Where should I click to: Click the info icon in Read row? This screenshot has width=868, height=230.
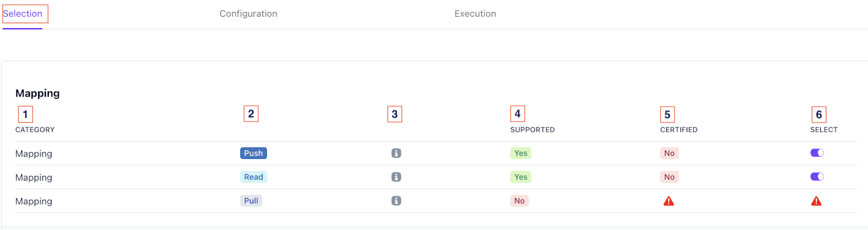pos(396,177)
